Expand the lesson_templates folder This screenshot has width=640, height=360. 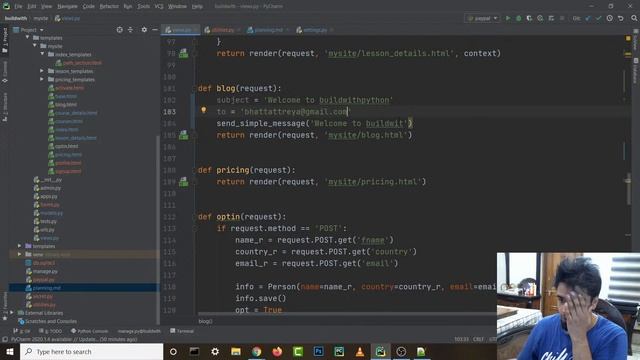[x=42, y=71]
